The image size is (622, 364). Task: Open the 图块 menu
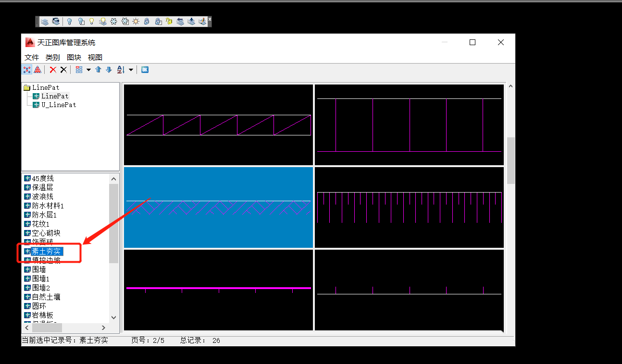coord(74,57)
